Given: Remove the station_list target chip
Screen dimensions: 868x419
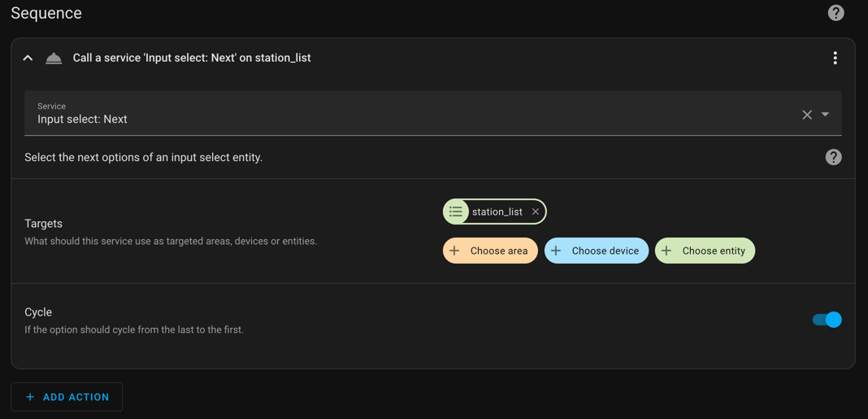Looking at the screenshot, I should tap(536, 212).
